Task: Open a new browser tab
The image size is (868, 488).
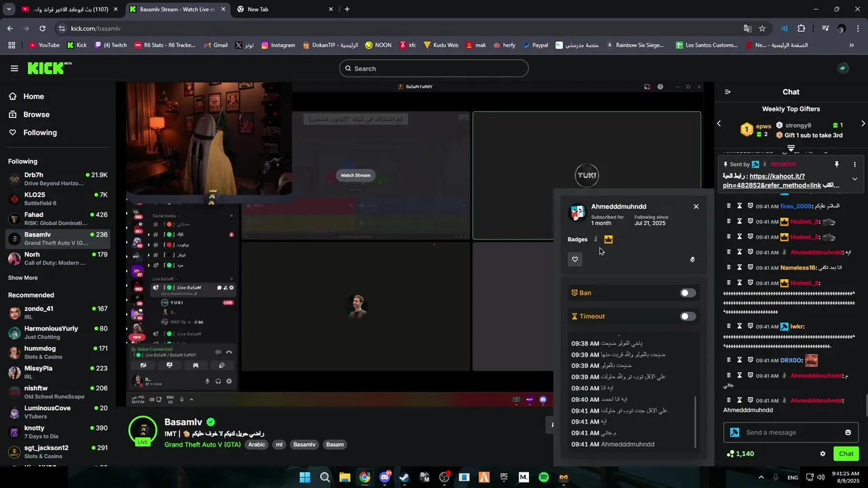Action: pyautogui.click(x=347, y=9)
